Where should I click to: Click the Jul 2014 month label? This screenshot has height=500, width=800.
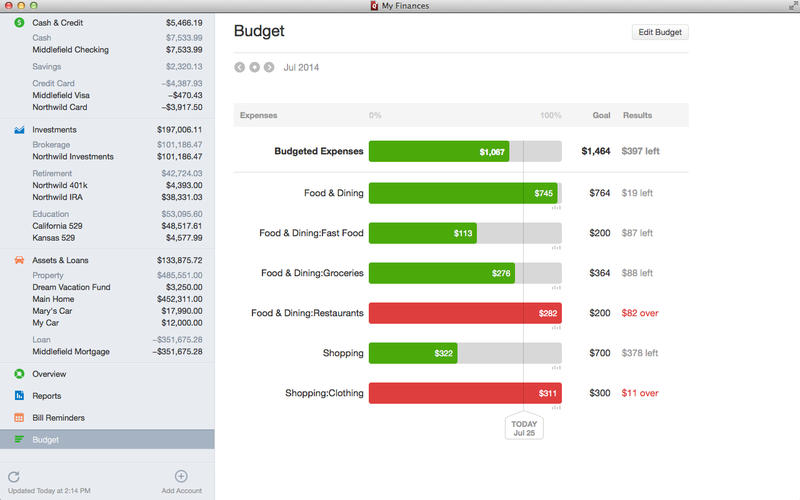[x=302, y=67]
